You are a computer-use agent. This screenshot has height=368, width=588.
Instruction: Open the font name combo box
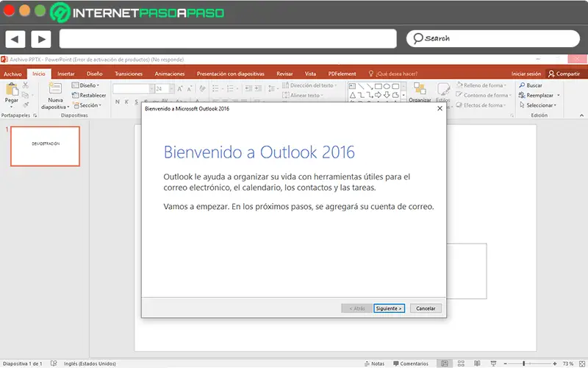[134, 88]
